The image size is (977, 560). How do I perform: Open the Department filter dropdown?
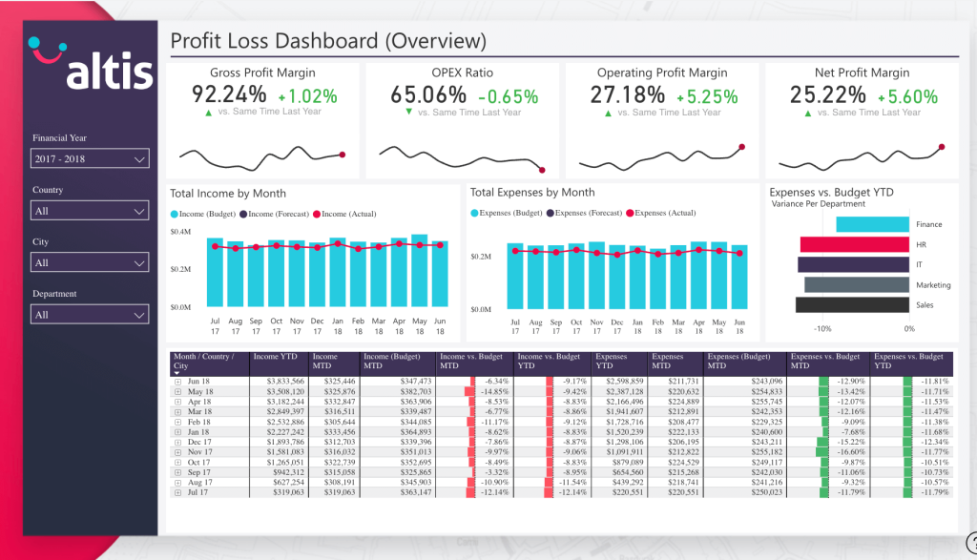click(x=90, y=314)
